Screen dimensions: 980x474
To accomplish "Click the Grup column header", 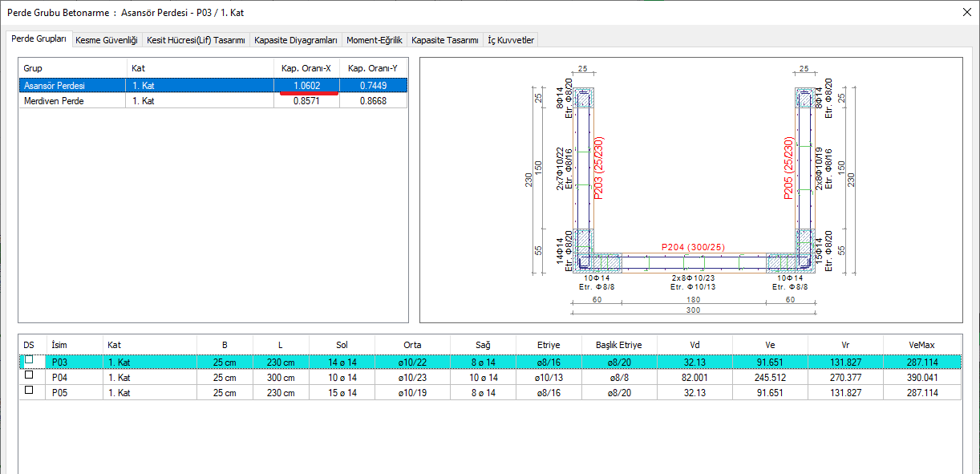I will [x=73, y=68].
